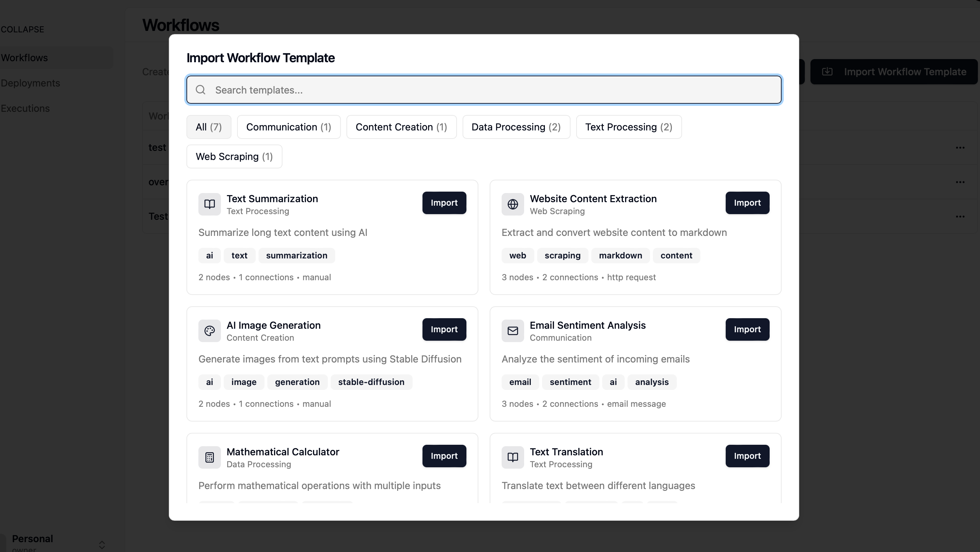Click the Workflows page heading in background

coord(181,25)
